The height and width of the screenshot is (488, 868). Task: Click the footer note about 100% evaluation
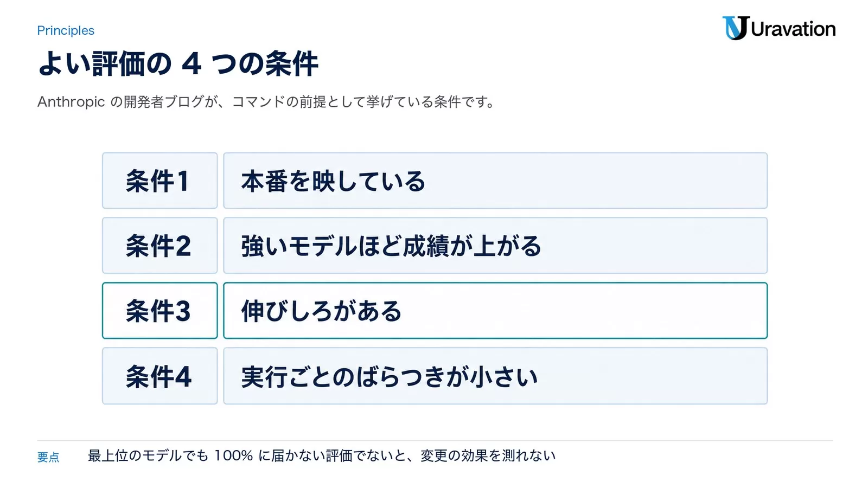(x=322, y=455)
